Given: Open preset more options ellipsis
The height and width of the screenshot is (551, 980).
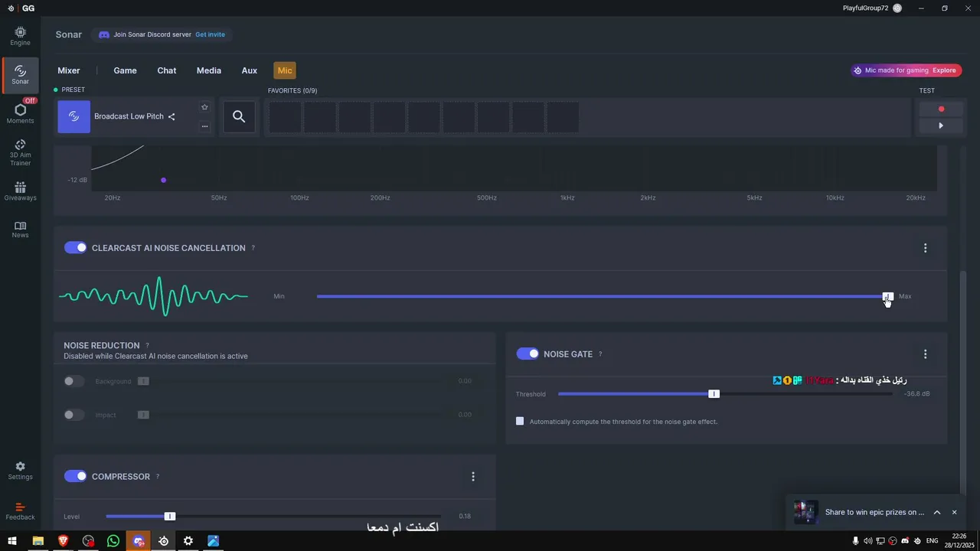Looking at the screenshot, I should (204, 126).
